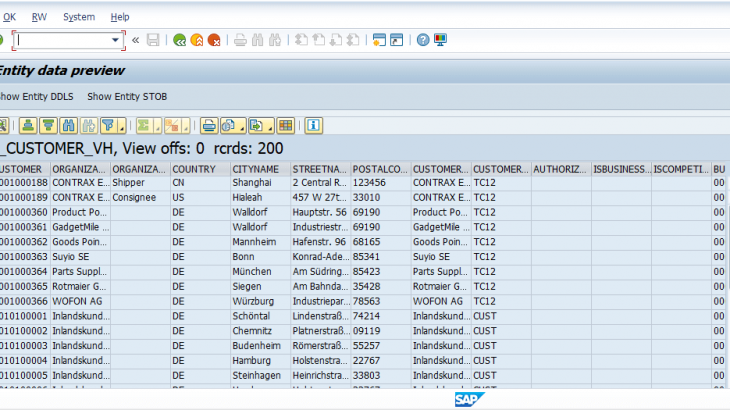Select the CITYNAME column header
Viewport: 730px width, 410px height.
261,169
